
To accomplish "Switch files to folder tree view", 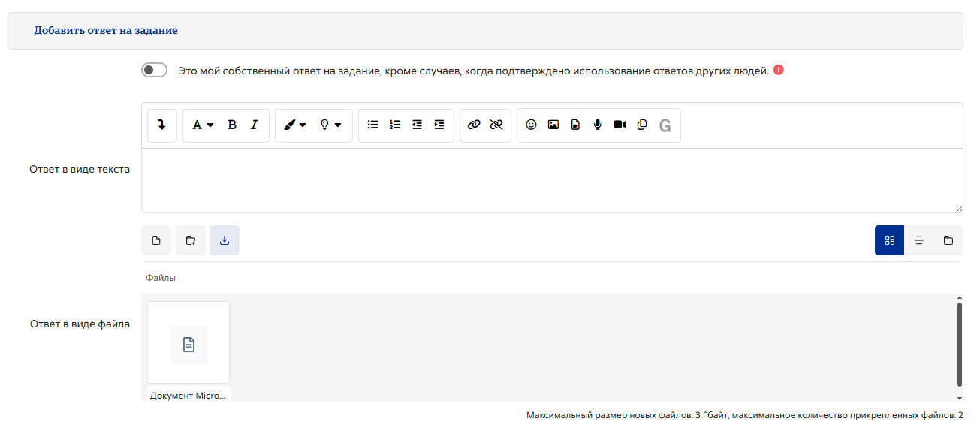I will point(948,240).
